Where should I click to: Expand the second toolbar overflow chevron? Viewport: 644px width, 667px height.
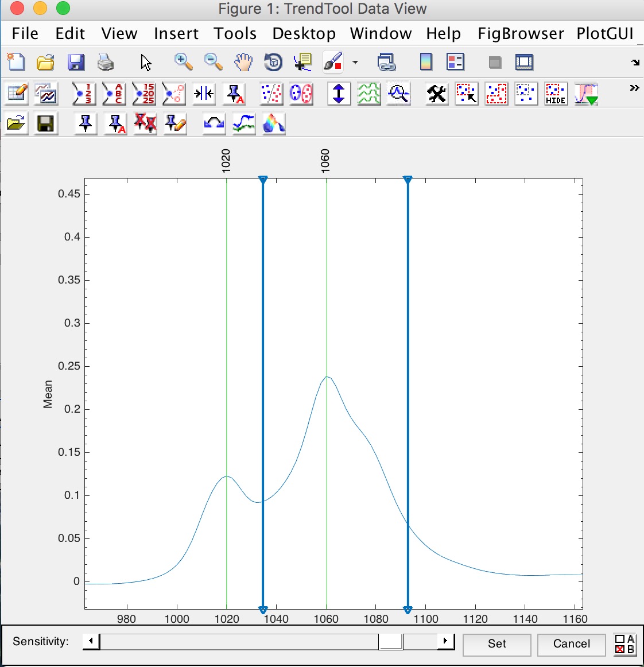[634, 88]
